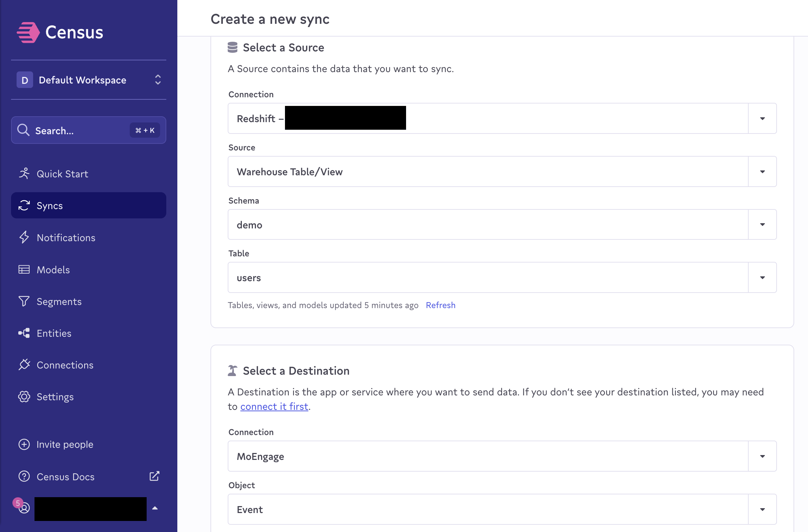Select the Entities sidebar icon
Image resolution: width=808 pixels, height=532 pixels.
pyautogui.click(x=53, y=333)
